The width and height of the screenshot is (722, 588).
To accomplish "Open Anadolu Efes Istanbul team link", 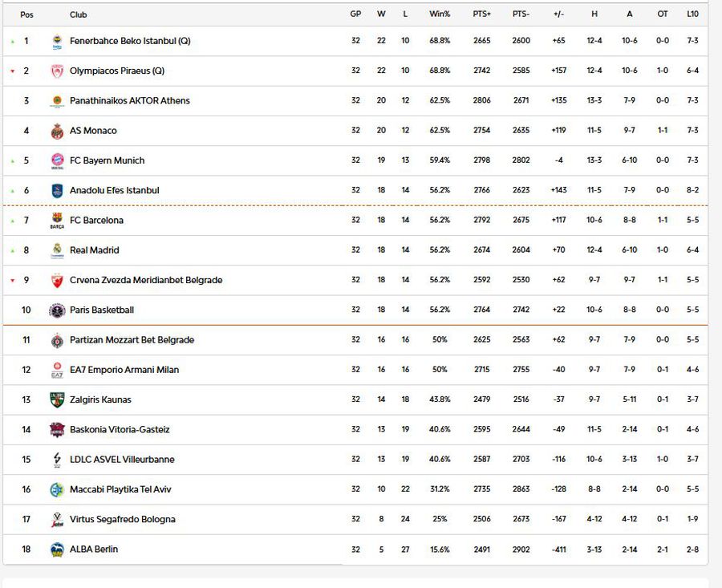I will click(x=115, y=191).
